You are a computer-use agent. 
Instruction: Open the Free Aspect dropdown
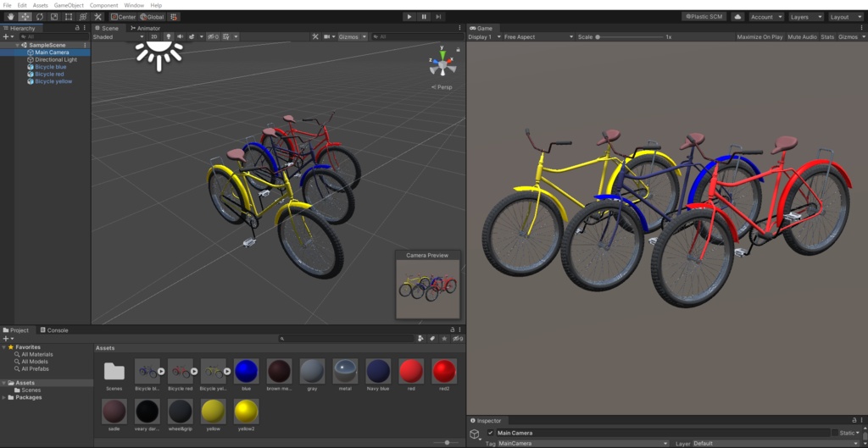[538, 36]
